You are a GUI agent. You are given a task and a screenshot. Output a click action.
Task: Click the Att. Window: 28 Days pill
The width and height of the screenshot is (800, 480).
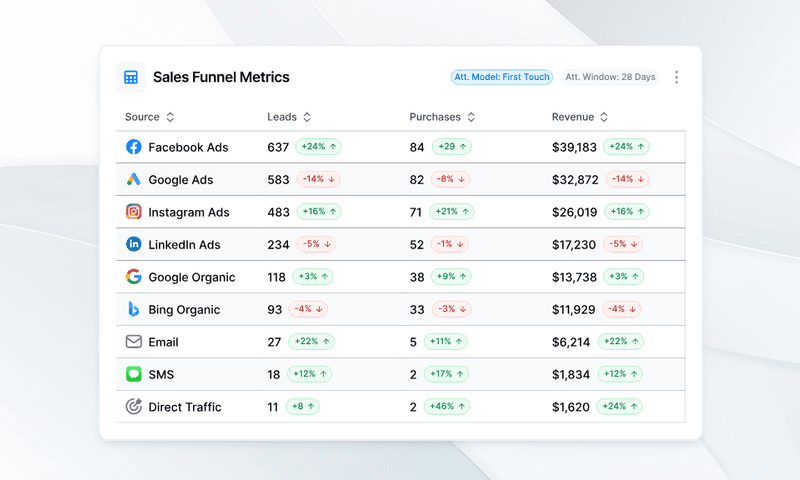[x=610, y=77]
